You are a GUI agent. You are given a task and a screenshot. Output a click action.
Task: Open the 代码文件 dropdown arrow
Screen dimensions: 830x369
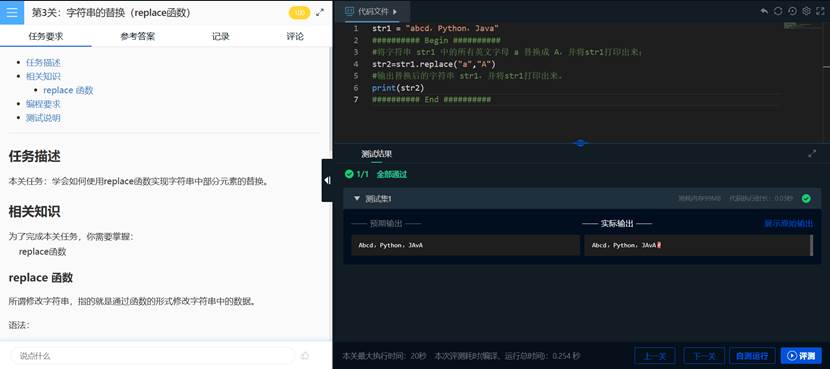[x=395, y=11]
